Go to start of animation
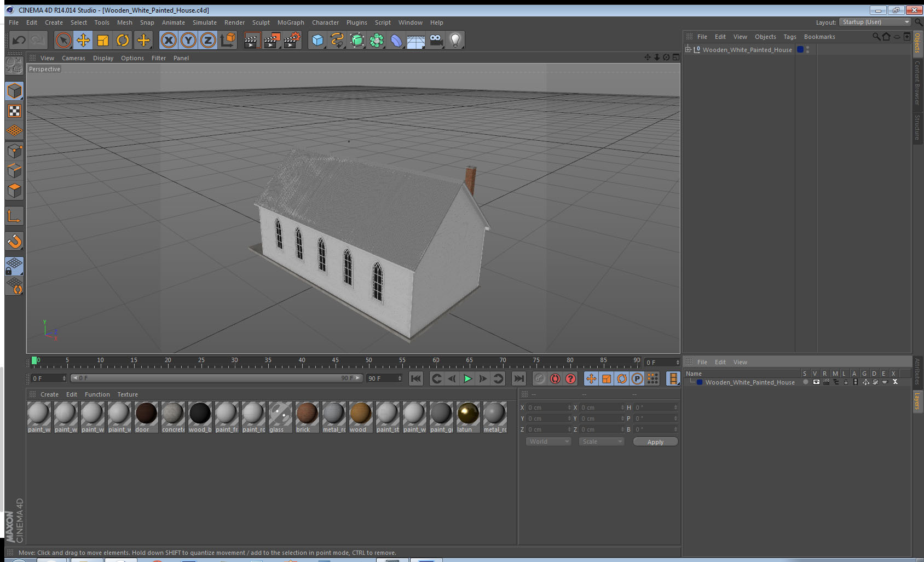 pos(416,379)
